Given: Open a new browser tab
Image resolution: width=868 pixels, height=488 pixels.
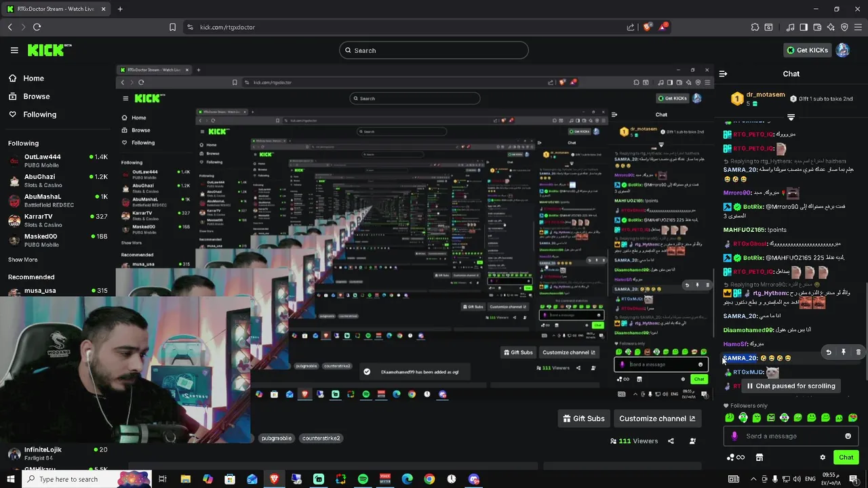Looking at the screenshot, I should coord(120,9).
